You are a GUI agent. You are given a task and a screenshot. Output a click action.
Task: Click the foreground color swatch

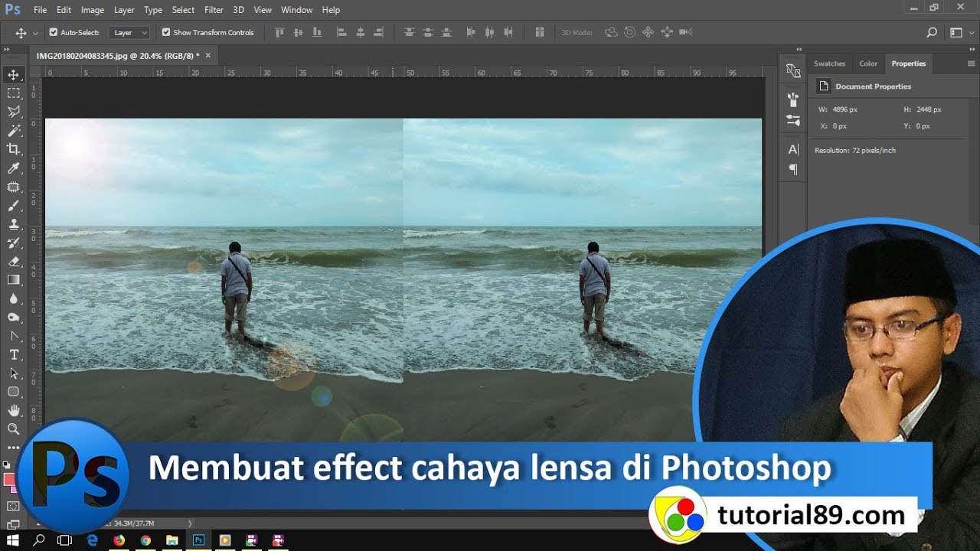8,479
